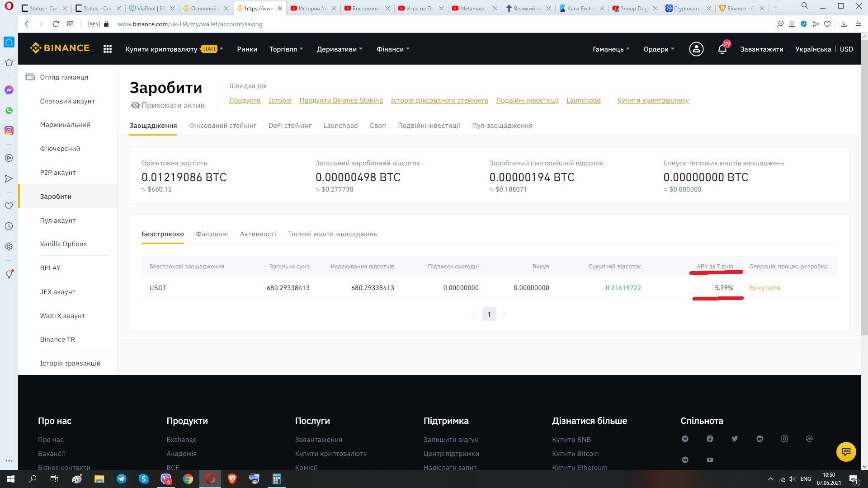Viewport: 868px width, 488px height.
Task: Open Історія транзакцій in the sidebar
Action: tap(70, 363)
